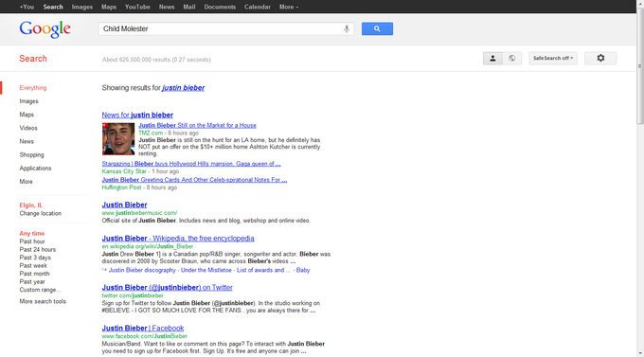Limit results to Past month
Viewport: 644px width, 357px height.
[x=34, y=274]
